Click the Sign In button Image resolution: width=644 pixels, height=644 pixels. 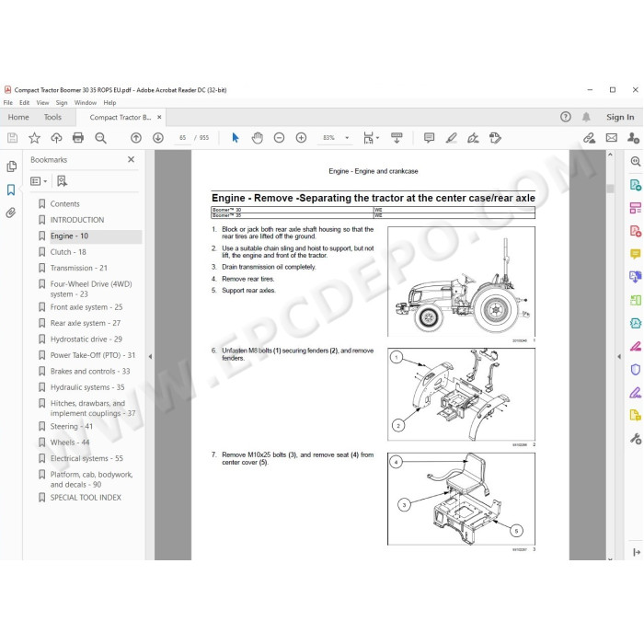click(x=620, y=117)
